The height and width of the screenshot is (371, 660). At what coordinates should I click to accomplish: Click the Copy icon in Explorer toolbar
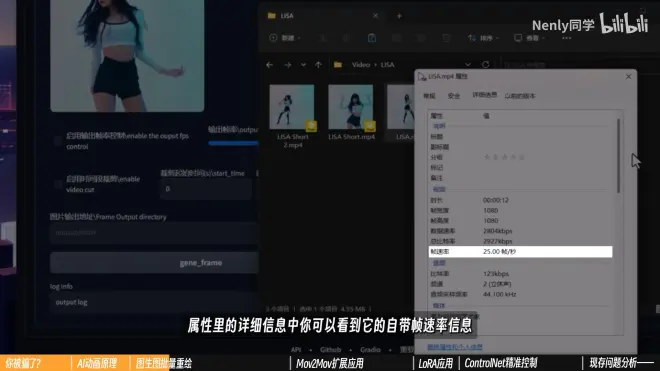point(346,38)
